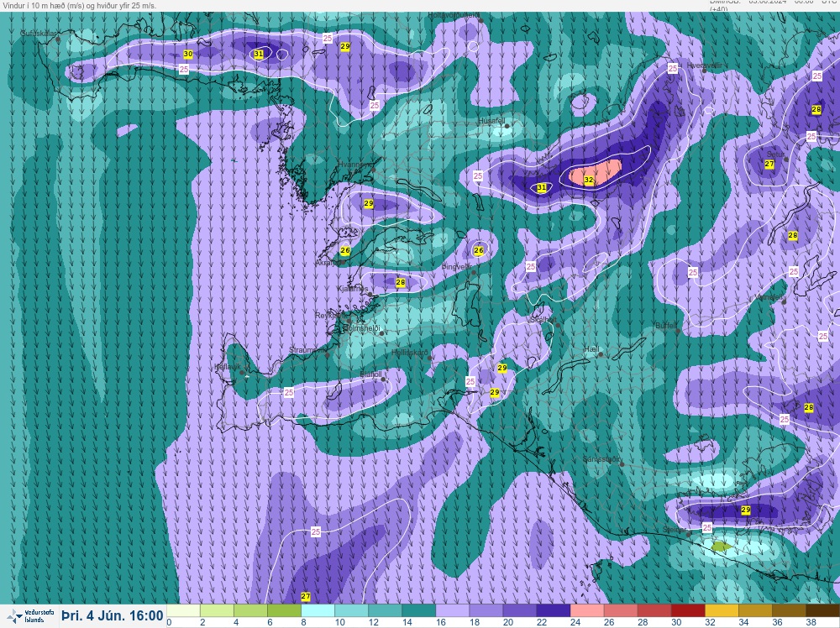Click the 32 gust label in the pink zone
The height and width of the screenshot is (628, 840).
point(589,180)
